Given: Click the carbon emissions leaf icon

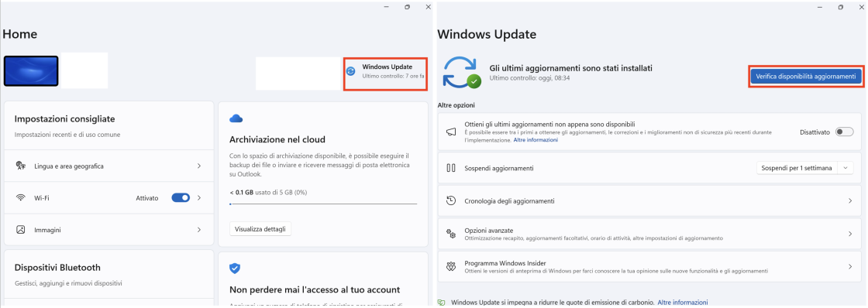Looking at the screenshot, I should click(x=441, y=303).
